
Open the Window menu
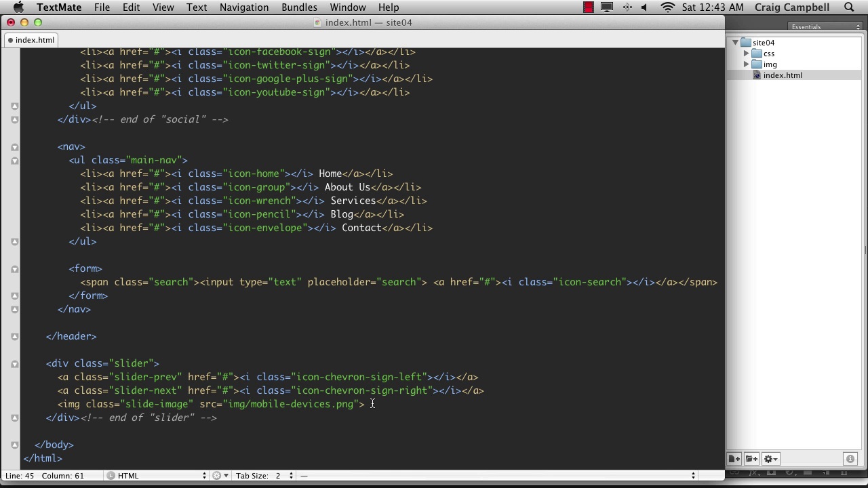[348, 7]
